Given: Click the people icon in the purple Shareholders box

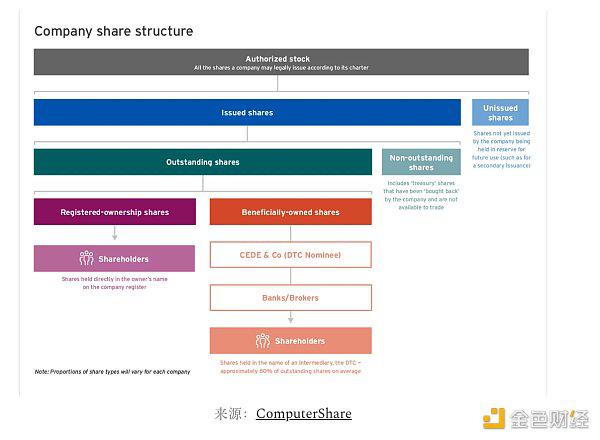Looking at the screenshot, I should (86, 258).
